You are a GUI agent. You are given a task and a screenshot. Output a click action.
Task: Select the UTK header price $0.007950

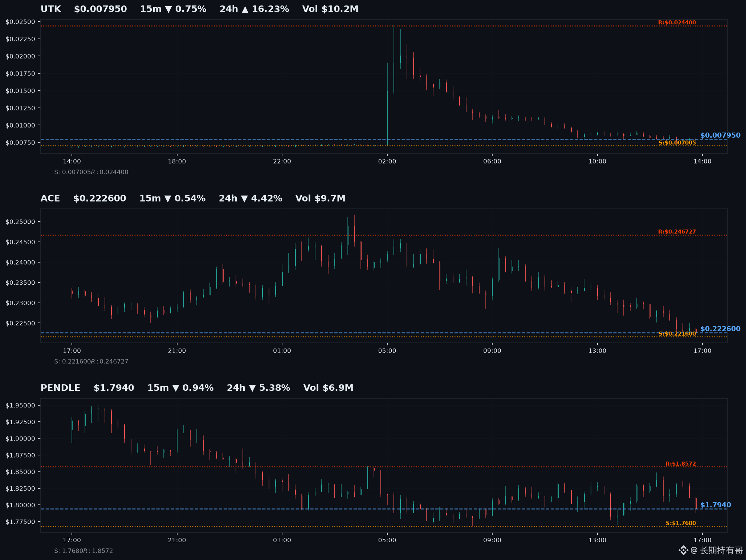point(101,9)
